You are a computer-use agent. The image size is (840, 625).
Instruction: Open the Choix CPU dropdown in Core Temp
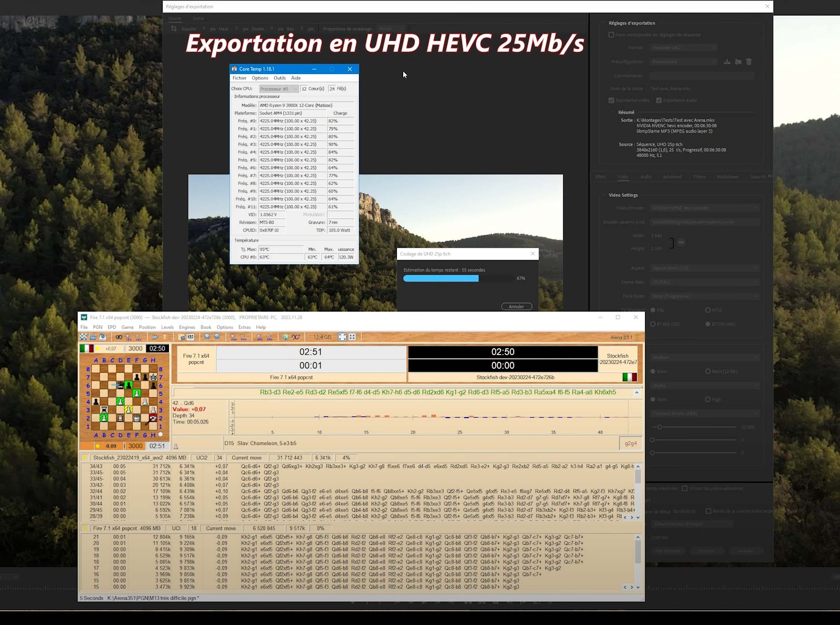coord(279,89)
